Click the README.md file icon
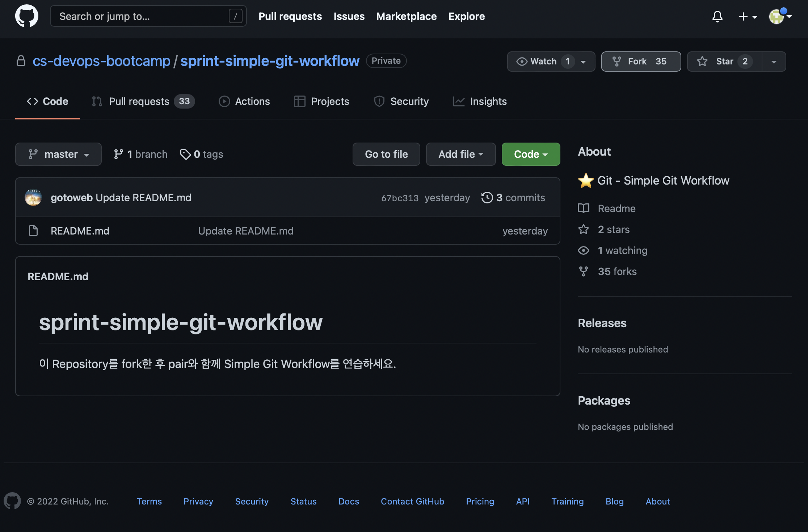The image size is (808, 532). coord(33,231)
